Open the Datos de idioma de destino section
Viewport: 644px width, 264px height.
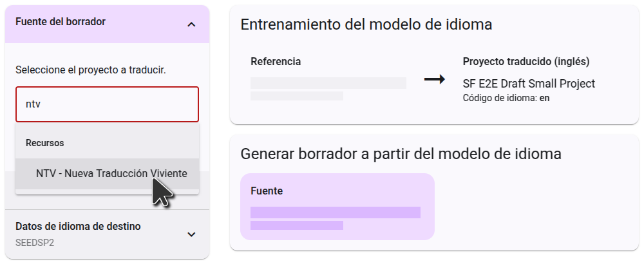pyautogui.click(x=107, y=234)
